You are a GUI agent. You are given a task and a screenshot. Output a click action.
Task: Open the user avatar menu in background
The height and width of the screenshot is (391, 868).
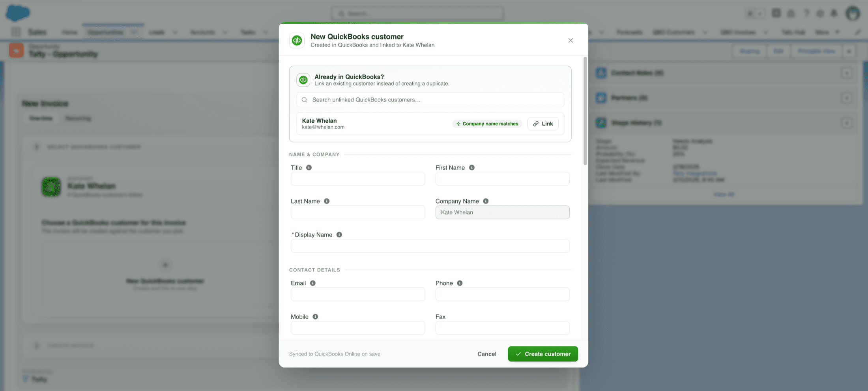853,13
